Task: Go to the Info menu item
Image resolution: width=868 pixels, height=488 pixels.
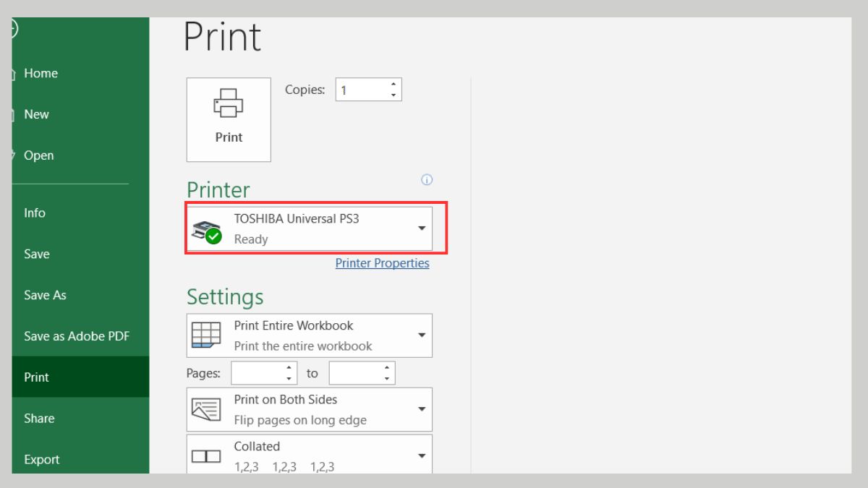Action: point(35,213)
